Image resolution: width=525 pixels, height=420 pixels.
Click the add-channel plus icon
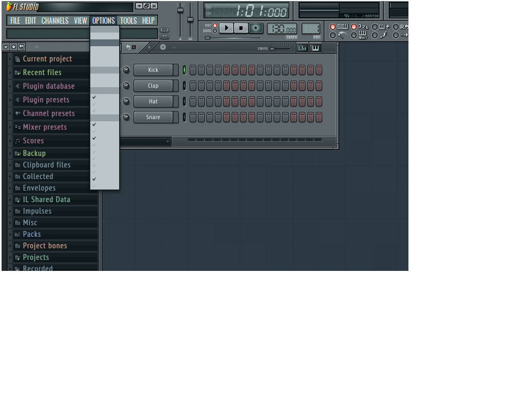coord(163,47)
